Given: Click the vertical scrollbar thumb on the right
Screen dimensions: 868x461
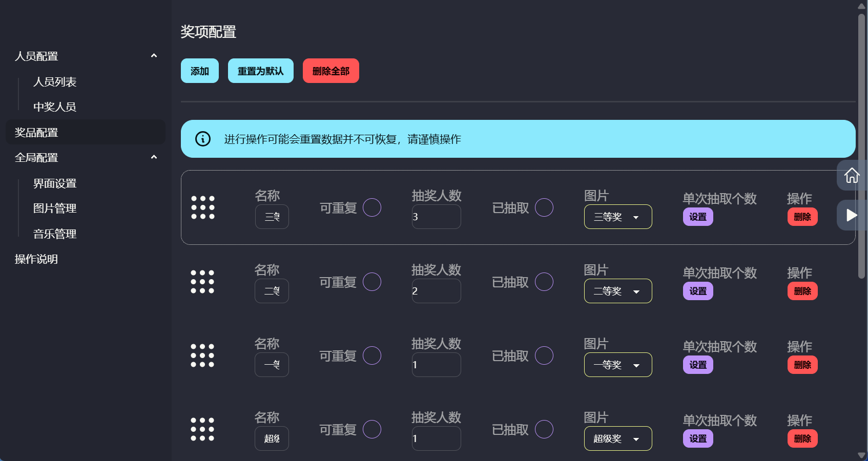Looking at the screenshot, I should 861,146.
